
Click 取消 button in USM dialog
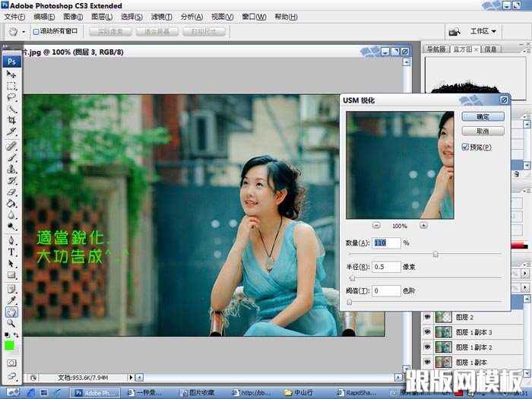(483, 131)
